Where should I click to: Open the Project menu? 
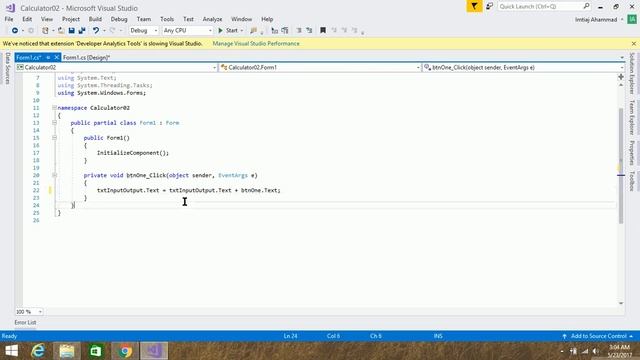coord(71,19)
